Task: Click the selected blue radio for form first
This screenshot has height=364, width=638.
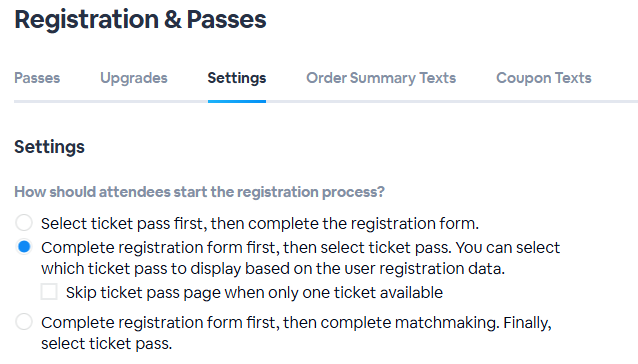Action: click(x=24, y=247)
